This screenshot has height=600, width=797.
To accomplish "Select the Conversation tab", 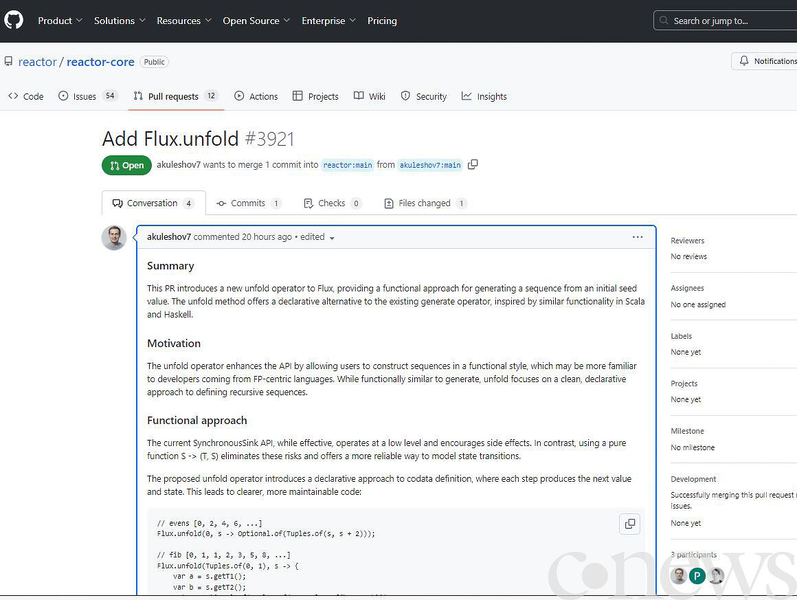I will (154, 203).
